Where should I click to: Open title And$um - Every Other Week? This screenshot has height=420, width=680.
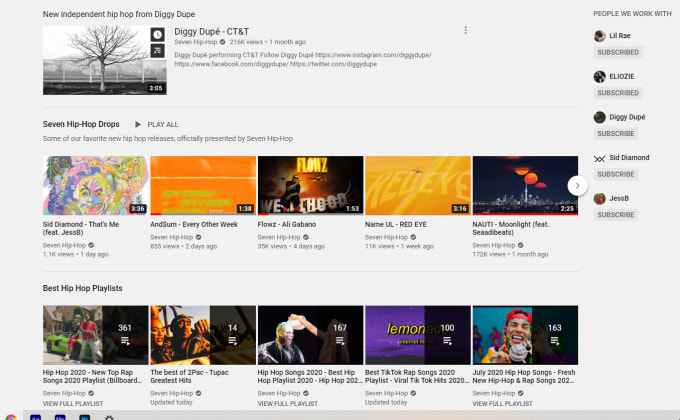click(194, 225)
